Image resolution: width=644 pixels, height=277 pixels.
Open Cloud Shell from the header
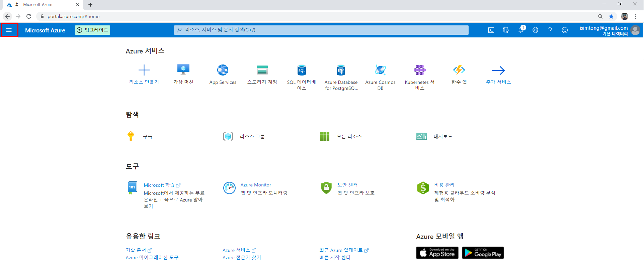[x=491, y=30]
